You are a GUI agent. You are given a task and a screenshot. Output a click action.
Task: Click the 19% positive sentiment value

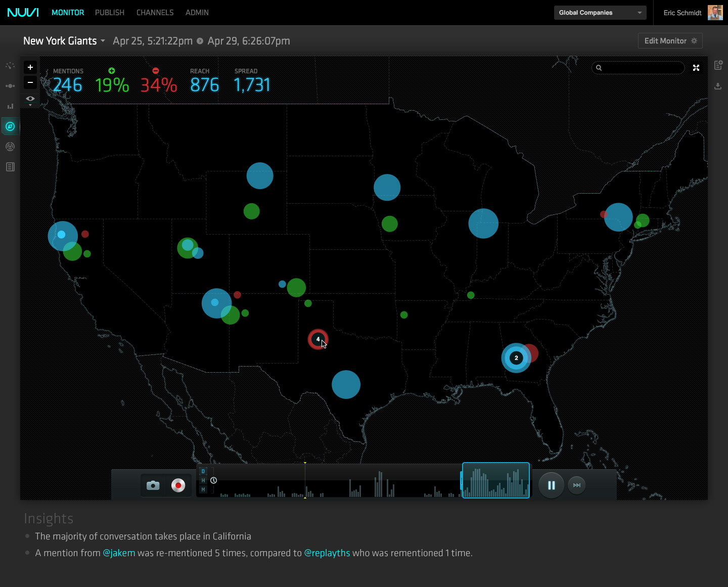pyautogui.click(x=112, y=85)
